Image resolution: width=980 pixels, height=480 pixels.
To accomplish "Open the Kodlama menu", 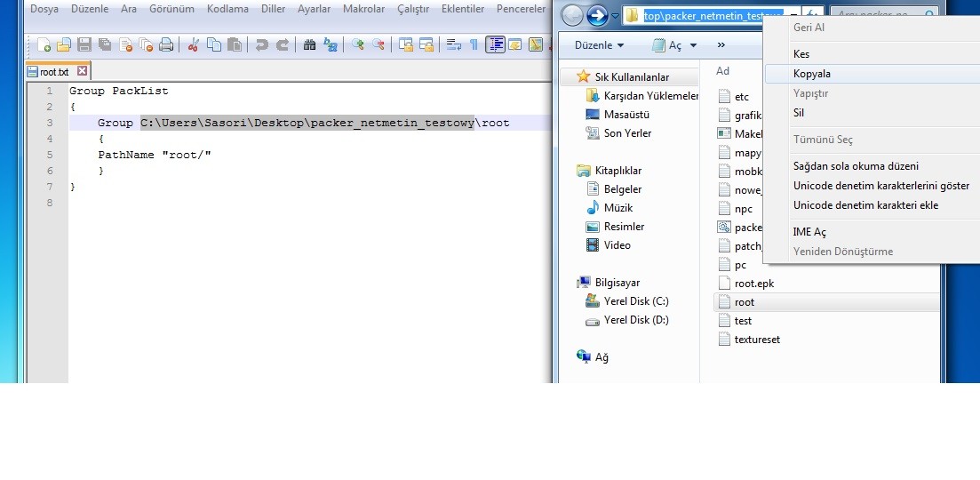I will [227, 9].
